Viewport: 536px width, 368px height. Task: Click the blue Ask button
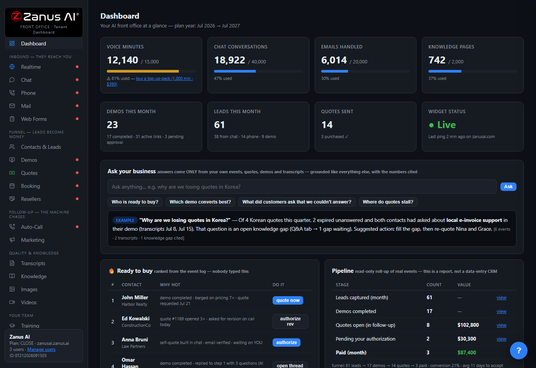tap(508, 187)
